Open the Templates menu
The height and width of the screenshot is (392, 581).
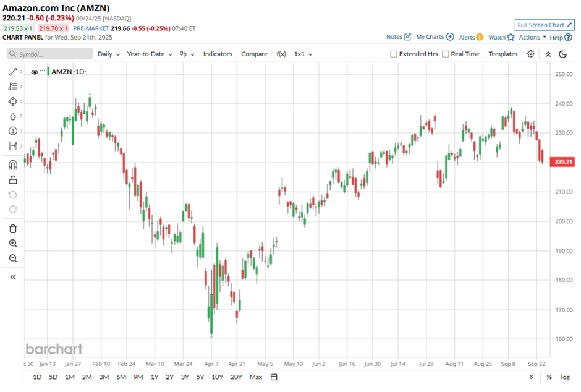503,54
